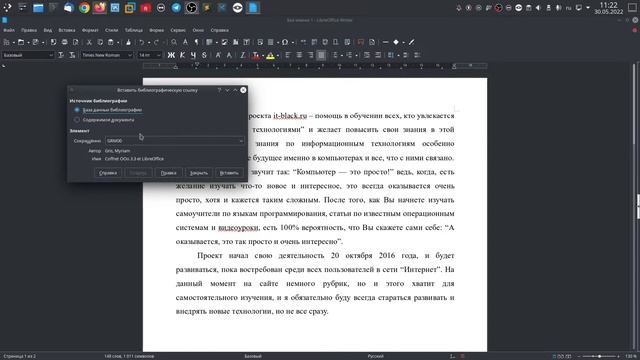Apply superscript formatting
640x360 pixels.
pos(218,55)
